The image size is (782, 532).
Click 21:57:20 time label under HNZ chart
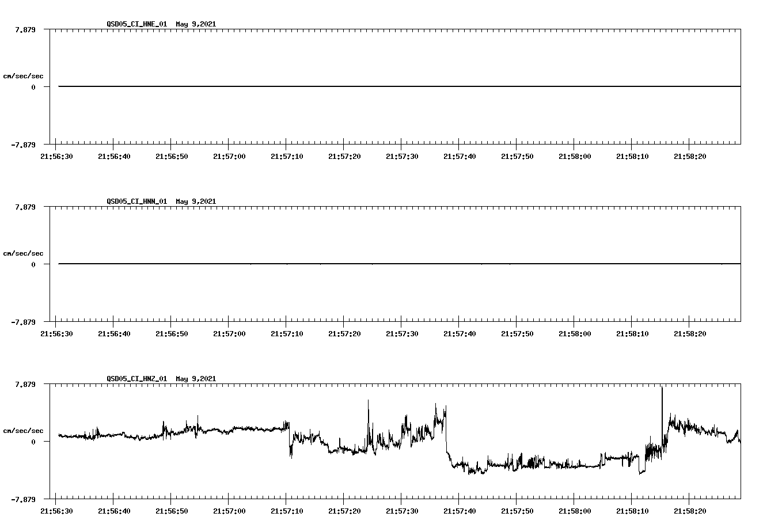tap(344, 511)
